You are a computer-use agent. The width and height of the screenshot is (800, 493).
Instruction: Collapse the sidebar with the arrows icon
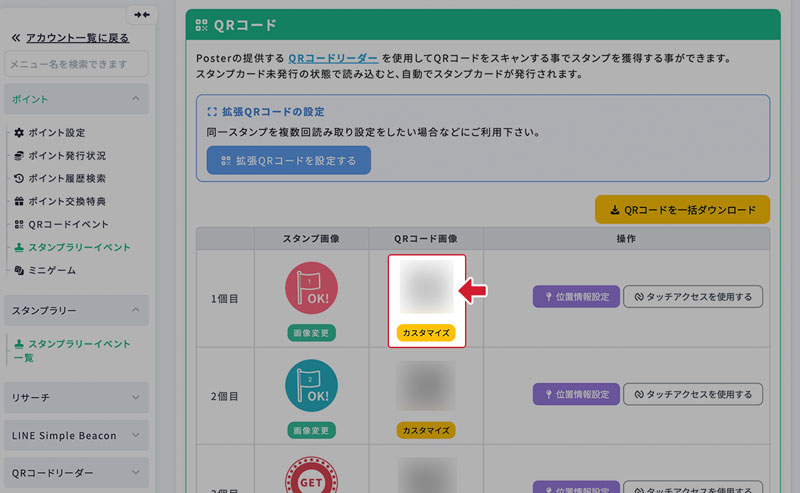[142, 15]
